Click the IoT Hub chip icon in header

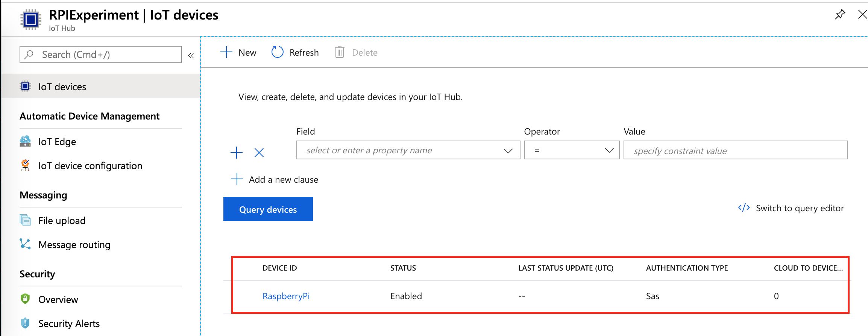(x=31, y=20)
